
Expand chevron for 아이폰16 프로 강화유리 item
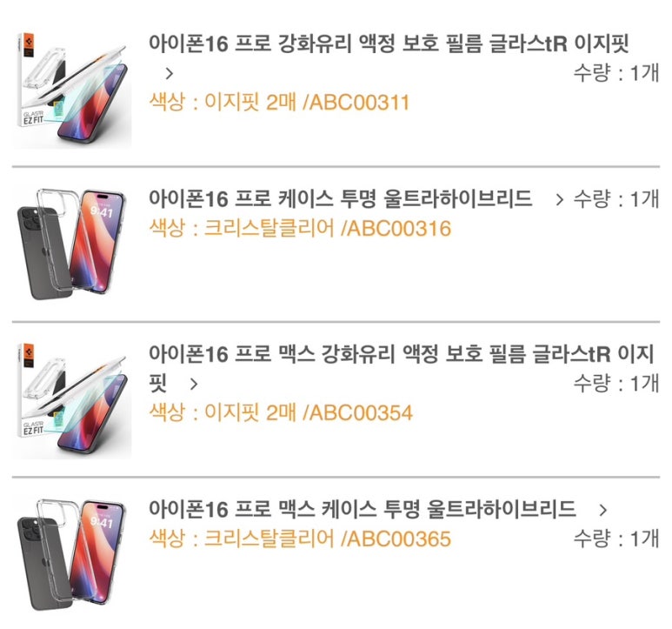coord(170,74)
